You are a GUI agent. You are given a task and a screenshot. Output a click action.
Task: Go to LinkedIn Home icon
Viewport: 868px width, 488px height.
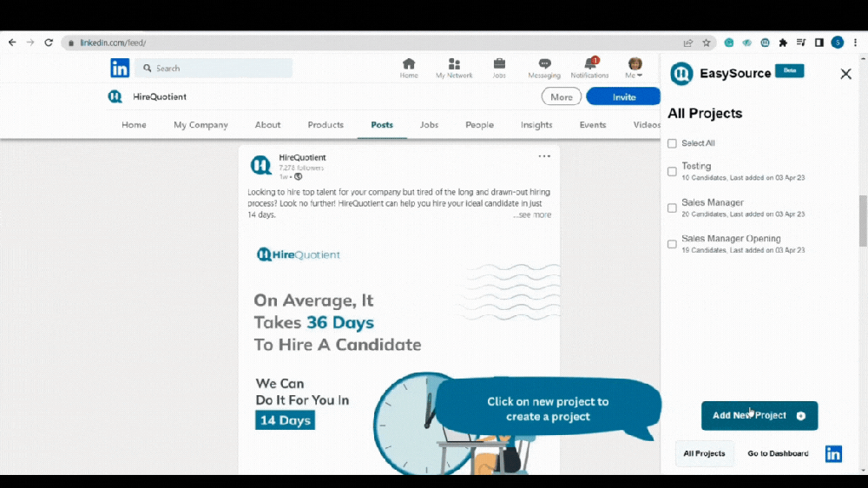(409, 68)
